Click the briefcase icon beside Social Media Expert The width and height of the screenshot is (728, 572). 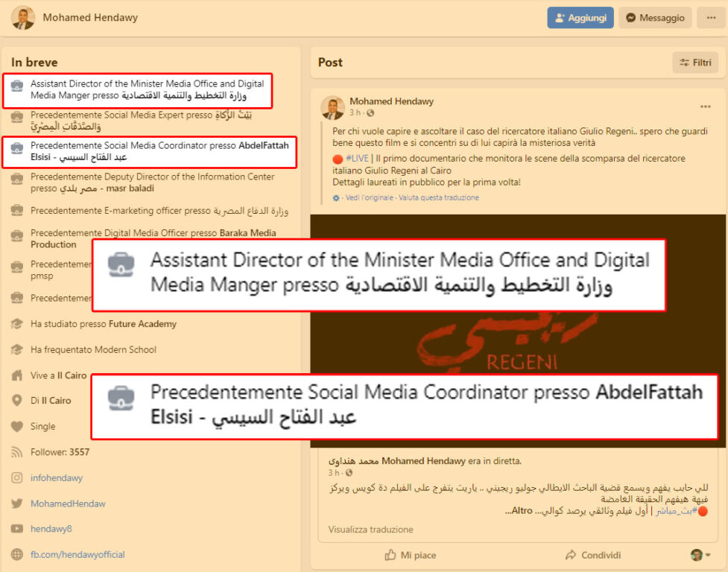pyautogui.click(x=16, y=116)
